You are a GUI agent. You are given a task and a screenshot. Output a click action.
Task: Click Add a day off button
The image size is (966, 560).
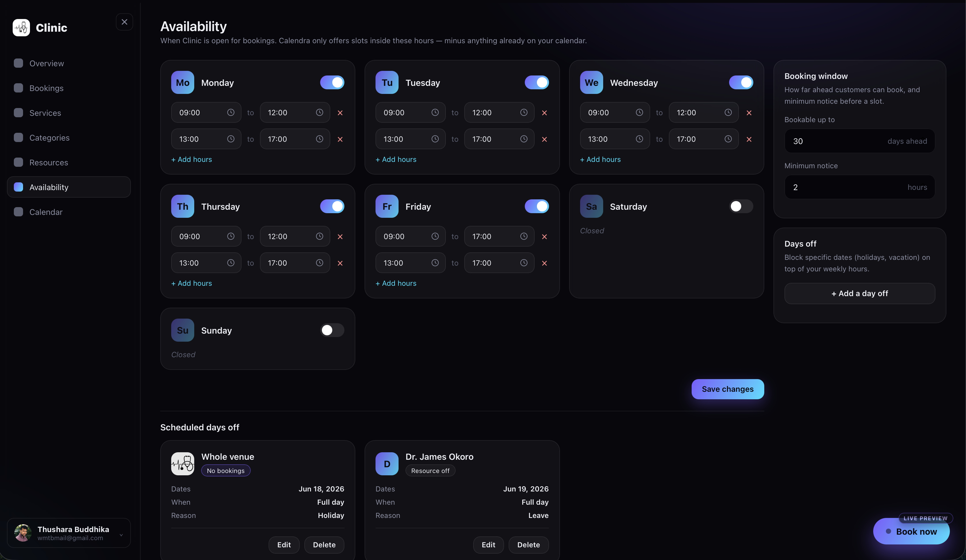[859, 294]
